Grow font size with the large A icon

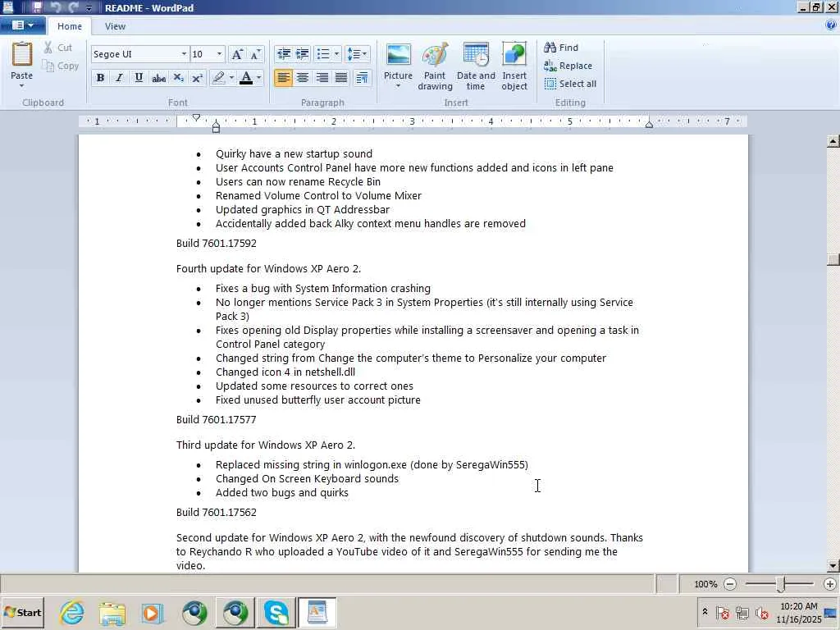236,54
